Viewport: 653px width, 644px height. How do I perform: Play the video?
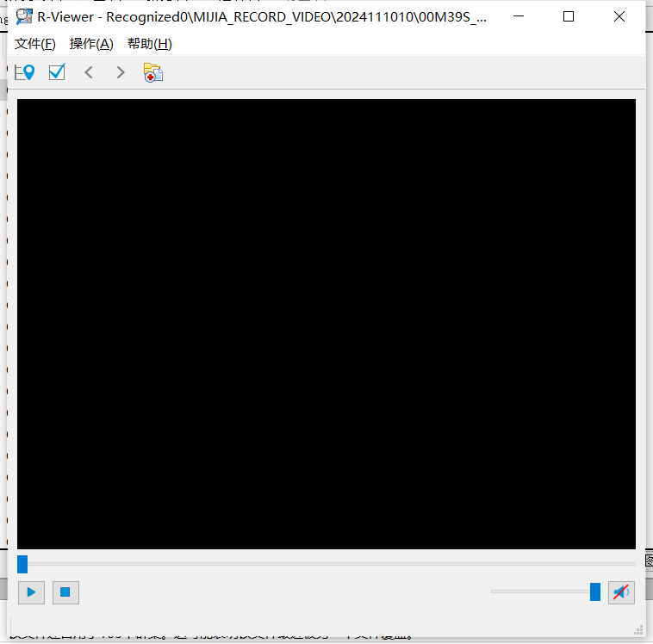click(x=31, y=592)
